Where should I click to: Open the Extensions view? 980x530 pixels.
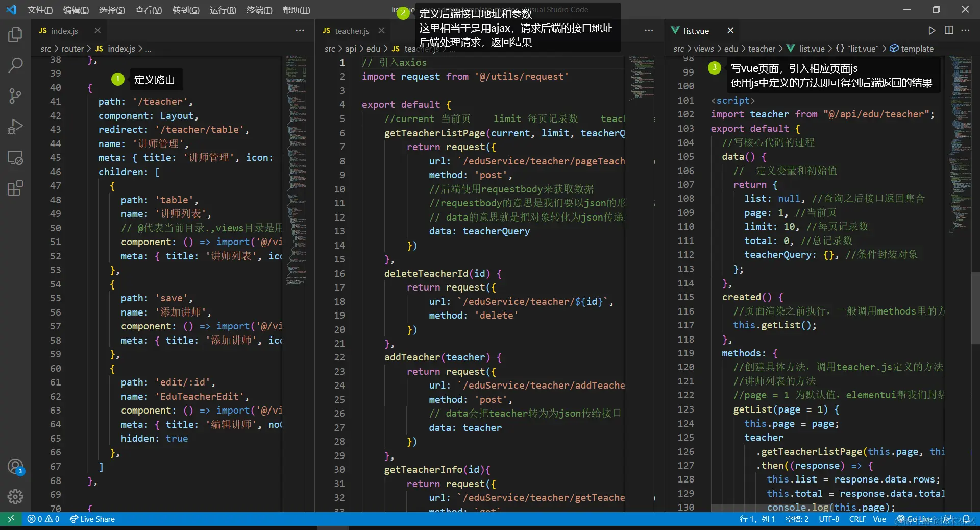pyautogui.click(x=15, y=188)
